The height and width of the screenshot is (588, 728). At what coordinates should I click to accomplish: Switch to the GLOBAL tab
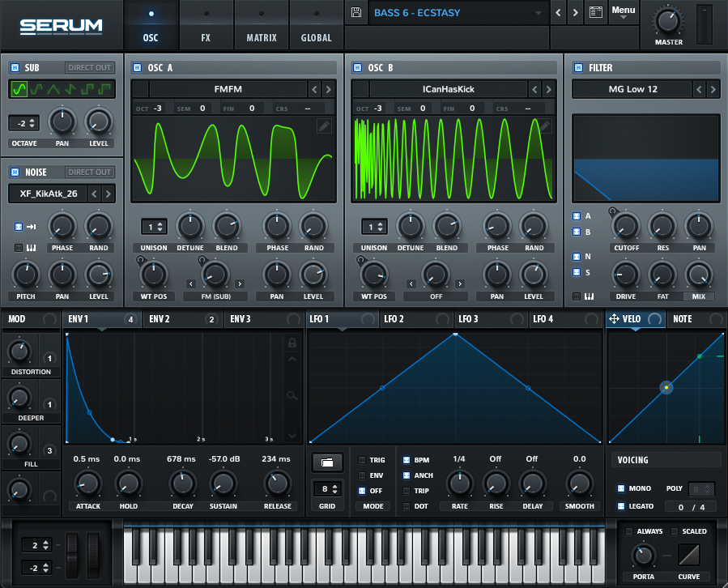(x=316, y=26)
